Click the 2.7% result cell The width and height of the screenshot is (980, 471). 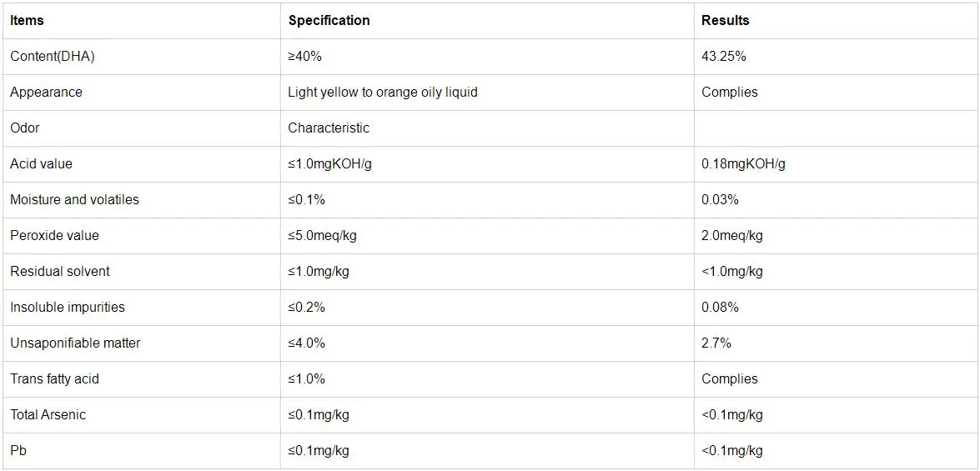pyautogui.click(x=716, y=343)
